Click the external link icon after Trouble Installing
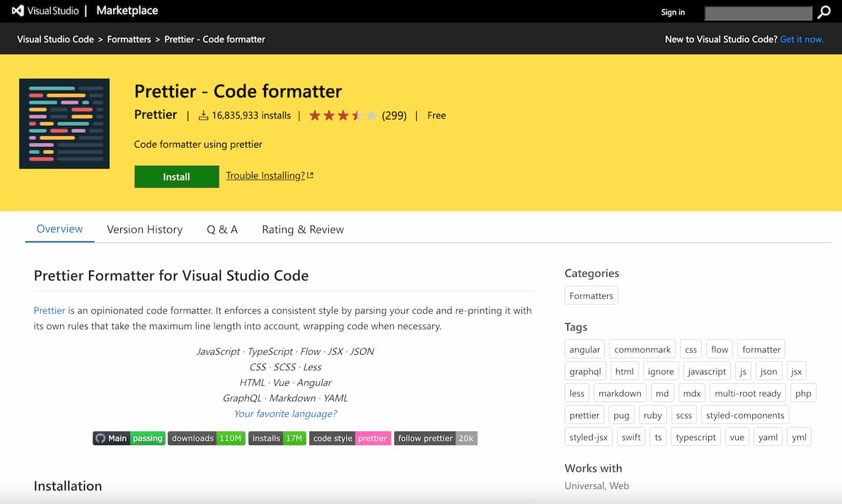The width and height of the screenshot is (842, 504). point(310,175)
